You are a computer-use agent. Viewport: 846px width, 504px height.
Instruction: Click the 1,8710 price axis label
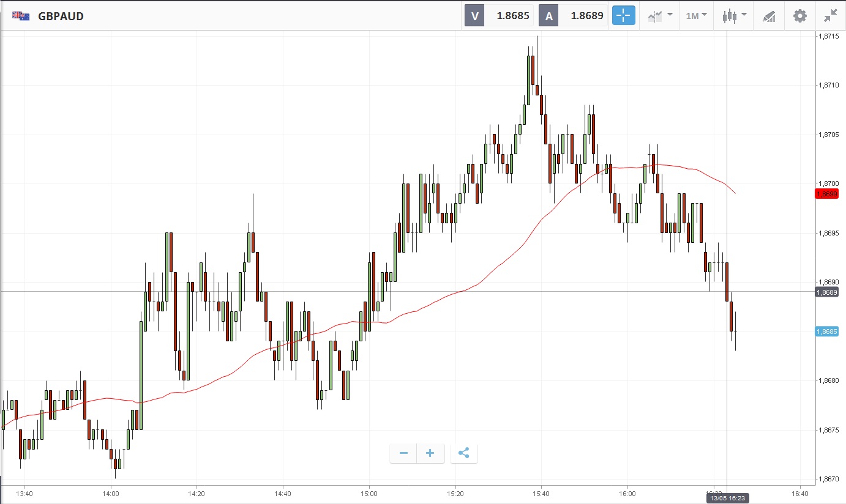(x=828, y=86)
